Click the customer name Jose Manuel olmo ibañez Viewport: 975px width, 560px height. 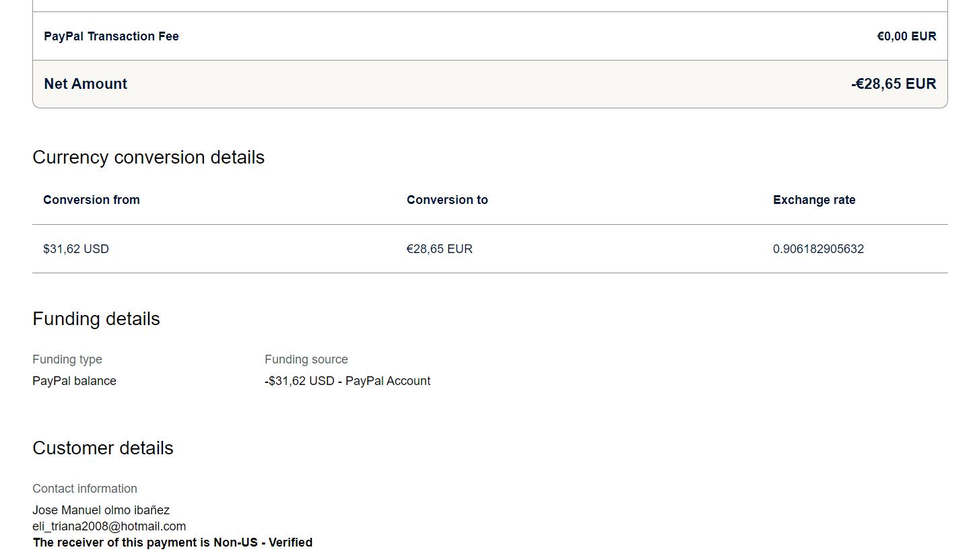coord(101,510)
